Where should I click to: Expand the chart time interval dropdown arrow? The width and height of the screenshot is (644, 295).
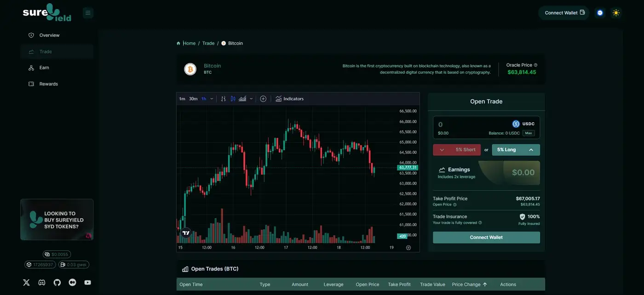tap(212, 99)
